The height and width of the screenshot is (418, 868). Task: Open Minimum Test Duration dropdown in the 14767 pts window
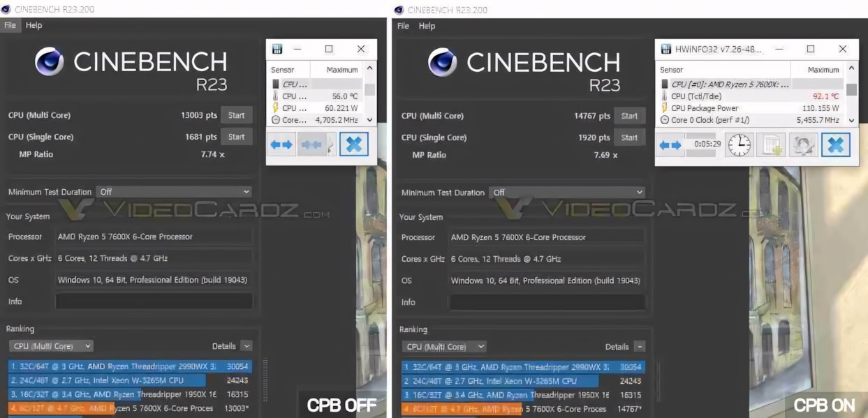point(568,193)
